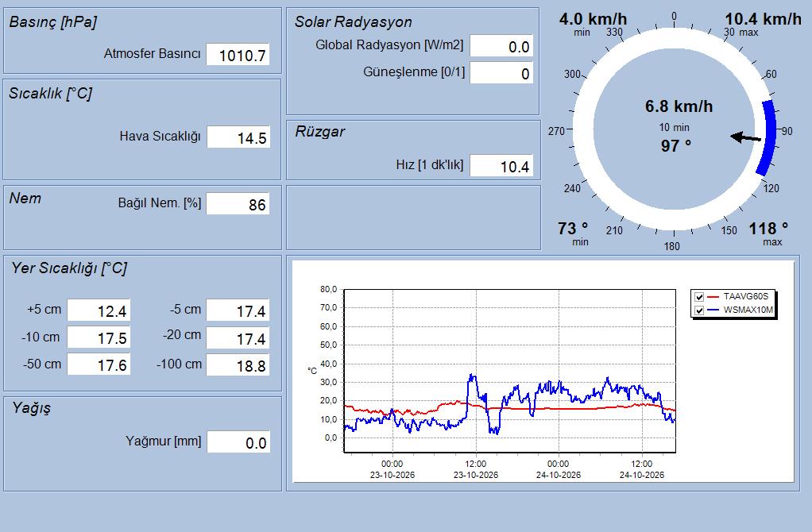Click the Nem panel heading
The width and height of the screenshot is (812, 532).
[25, 199]
